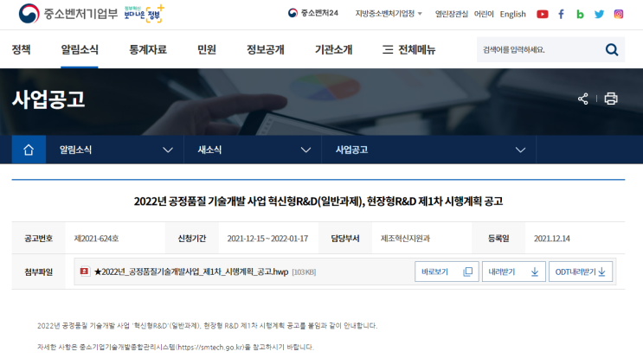643x364 pixels.
Task: Expand the 새소식 breadcrumb dropdown
Action: (305, 150)
